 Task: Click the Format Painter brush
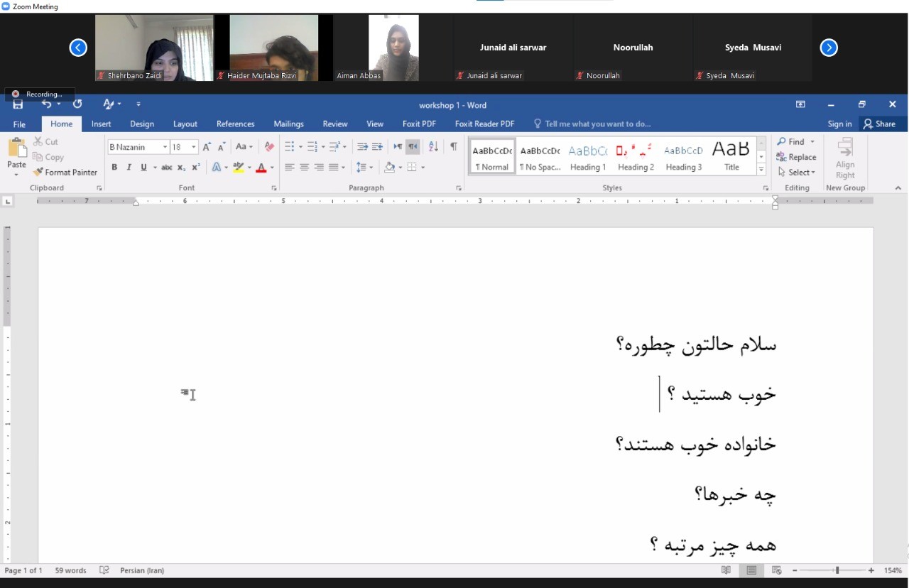pyautogui.click(x=65, y=173)
